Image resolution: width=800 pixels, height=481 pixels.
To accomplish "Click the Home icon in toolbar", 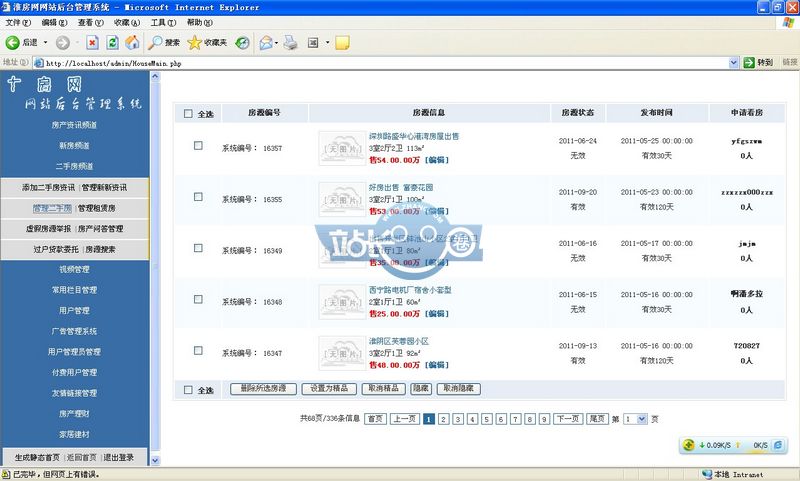I will pos(132,42).
